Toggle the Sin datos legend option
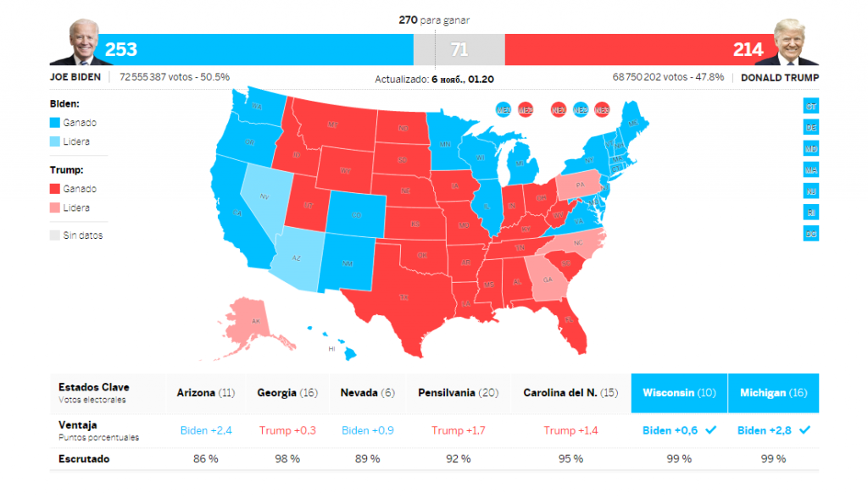Viewport: 868px width, 498px height. pos(56,235)
